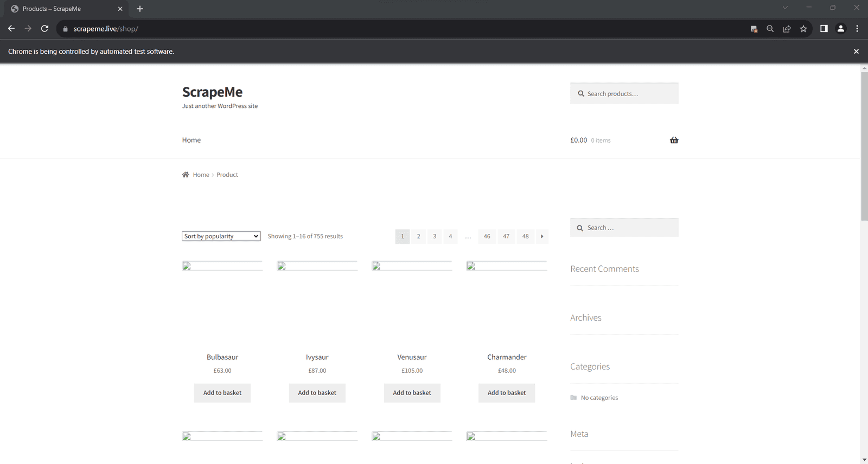The height and width of the screenshot is (464, 868).
Task: Focus the sidebar Search field
Action: pyautogui.click(x=624, y=228)
